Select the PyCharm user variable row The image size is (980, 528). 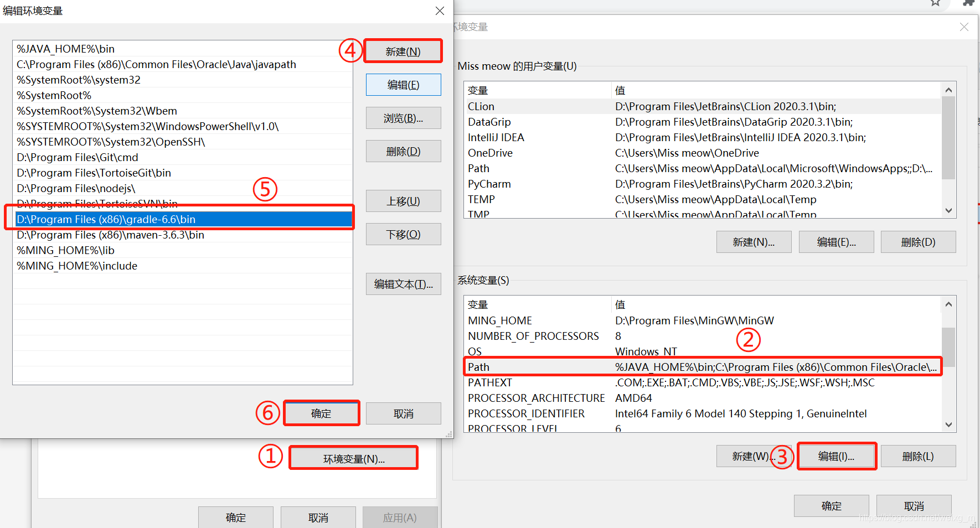coord(702,184)
